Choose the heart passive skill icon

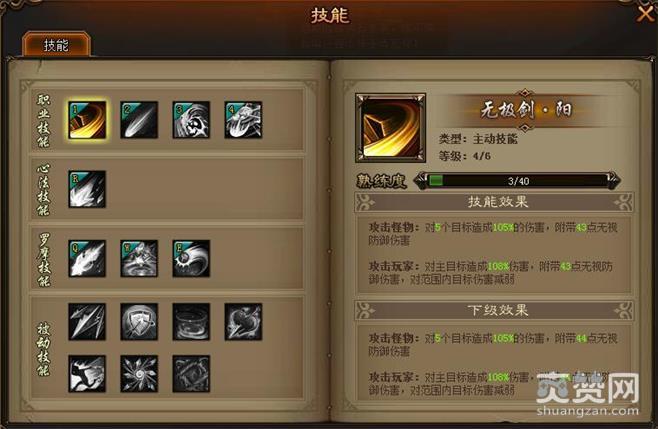(243, 322)
